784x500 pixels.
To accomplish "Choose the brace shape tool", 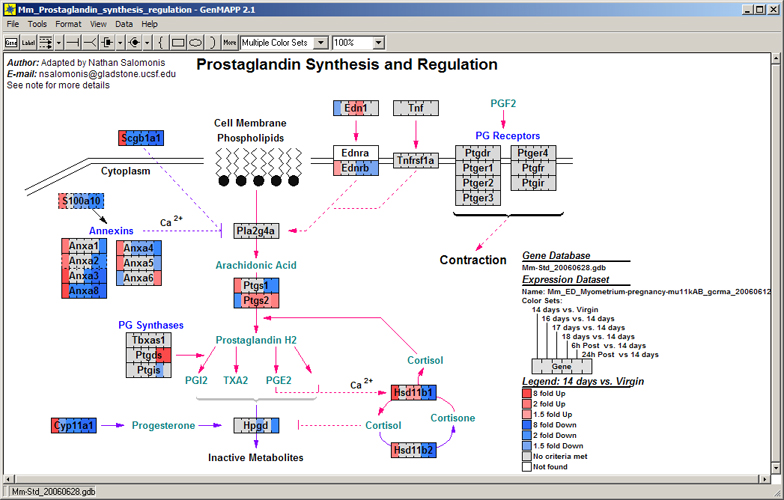I will click(x=161, y=43).
